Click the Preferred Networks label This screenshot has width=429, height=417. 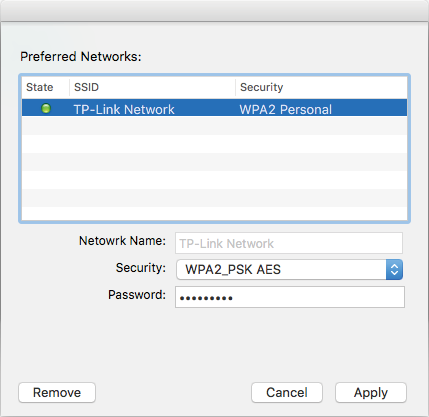click(81, 56)
